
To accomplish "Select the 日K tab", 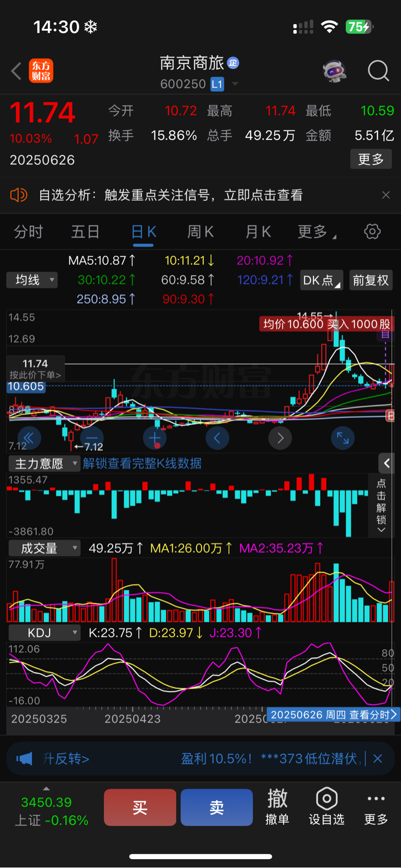I will (144, 232).
